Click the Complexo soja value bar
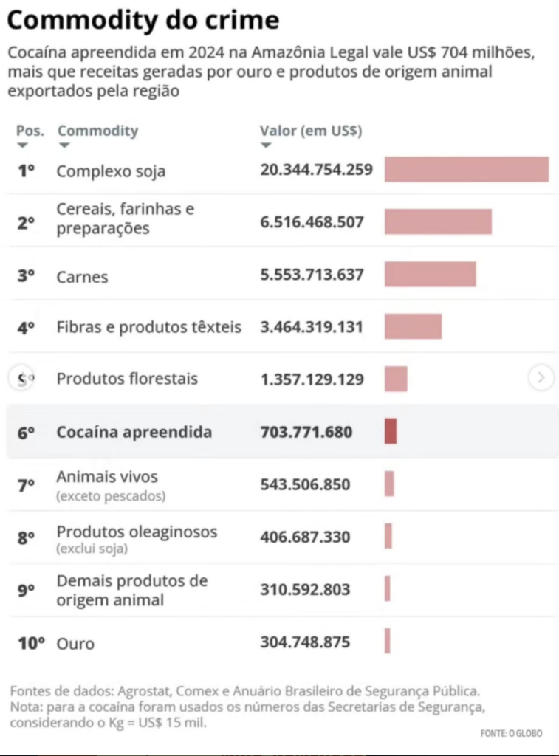The height and width of the screenshot is (756, 559). (x=467, y=169)
